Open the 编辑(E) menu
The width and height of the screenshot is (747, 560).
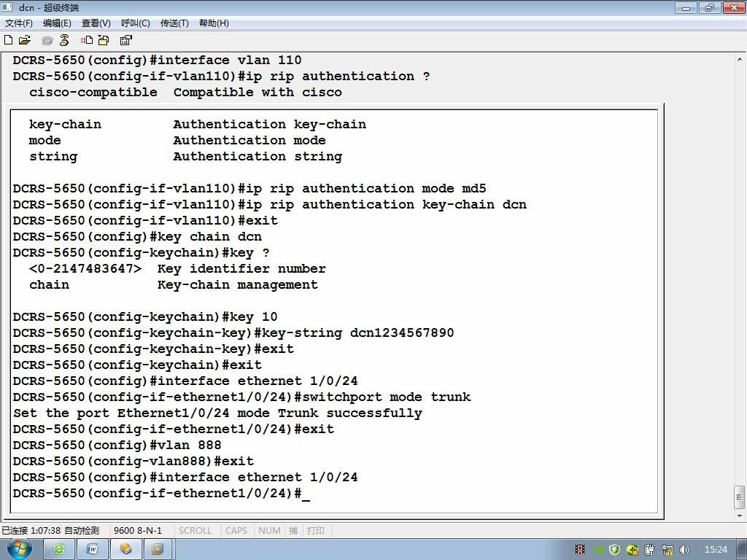point(57,23)
